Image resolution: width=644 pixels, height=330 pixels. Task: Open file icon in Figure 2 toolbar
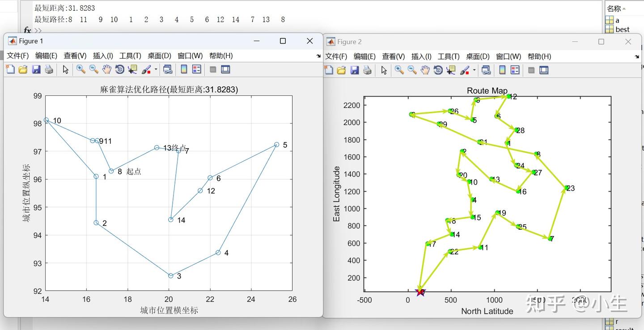pyautogui.click(x=341, y=70)
